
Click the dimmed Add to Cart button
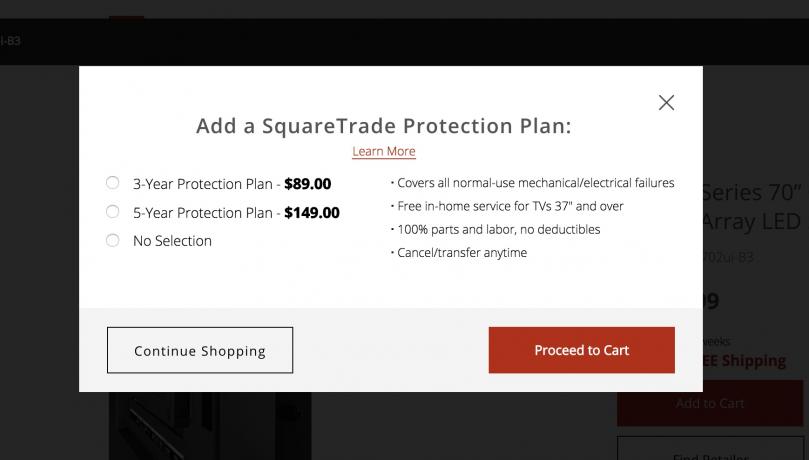[x=709, y=403]
